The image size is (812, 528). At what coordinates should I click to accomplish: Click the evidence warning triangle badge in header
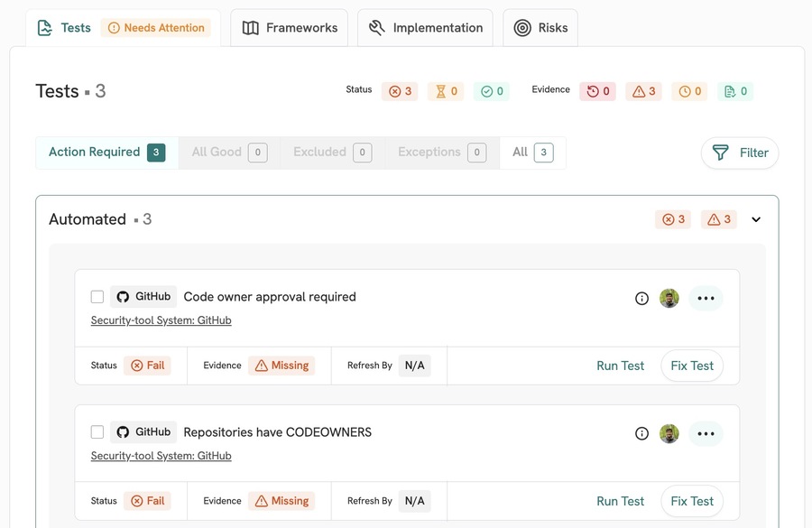pos(643,91)
